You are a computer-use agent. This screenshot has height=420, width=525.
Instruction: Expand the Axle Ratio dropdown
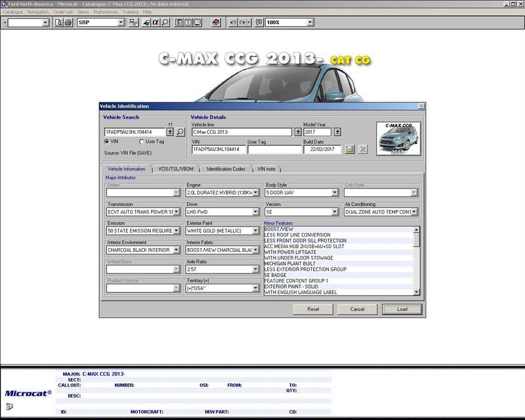point(255,269)
